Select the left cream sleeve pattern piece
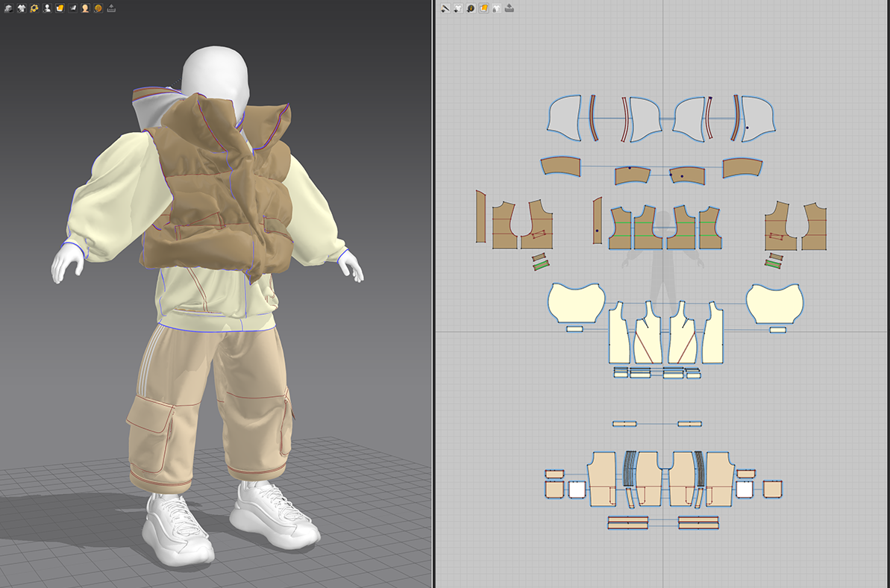This screenshot has width=890, height=588. [575, 303]
